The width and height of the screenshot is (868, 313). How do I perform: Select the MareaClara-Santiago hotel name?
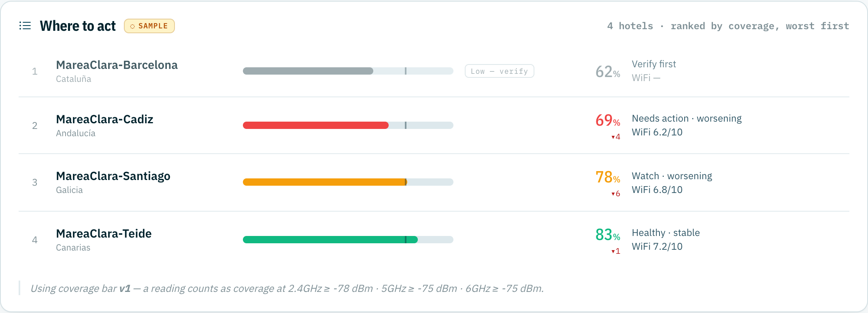tap(113, 176)
